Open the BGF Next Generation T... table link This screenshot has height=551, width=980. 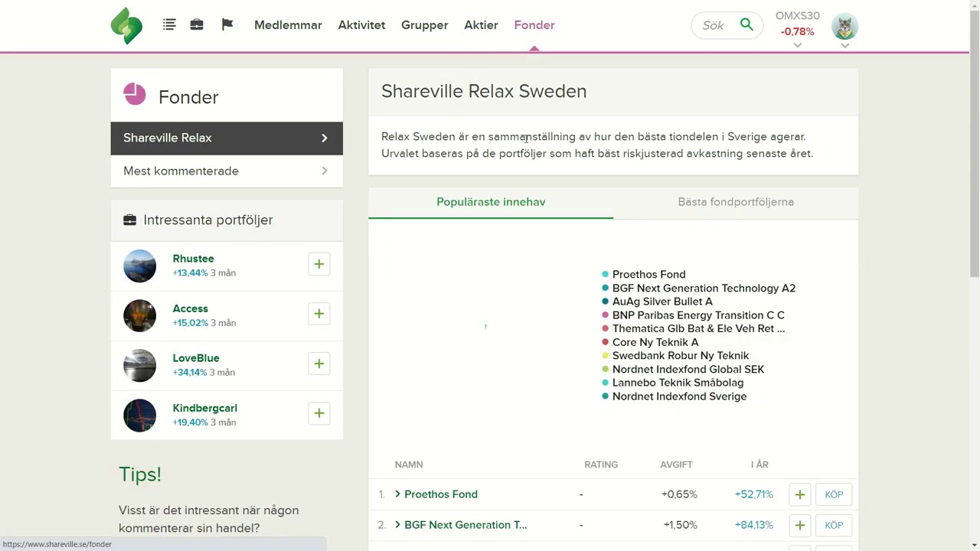click(x=465, y=525)
